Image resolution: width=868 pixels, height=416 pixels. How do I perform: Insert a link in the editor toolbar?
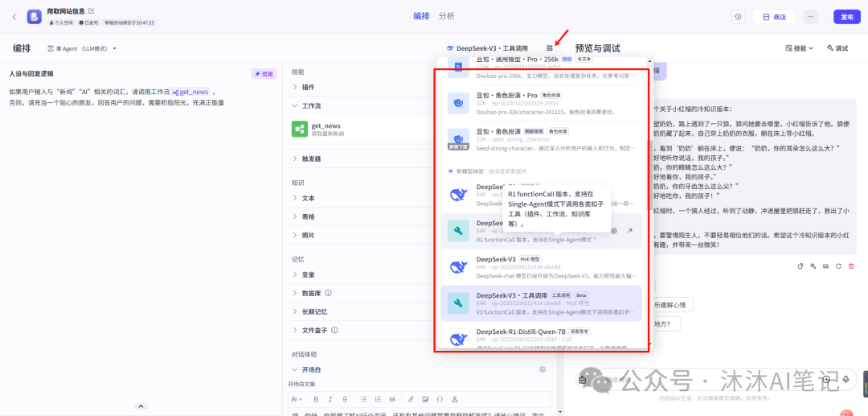[x=411, y=399]
